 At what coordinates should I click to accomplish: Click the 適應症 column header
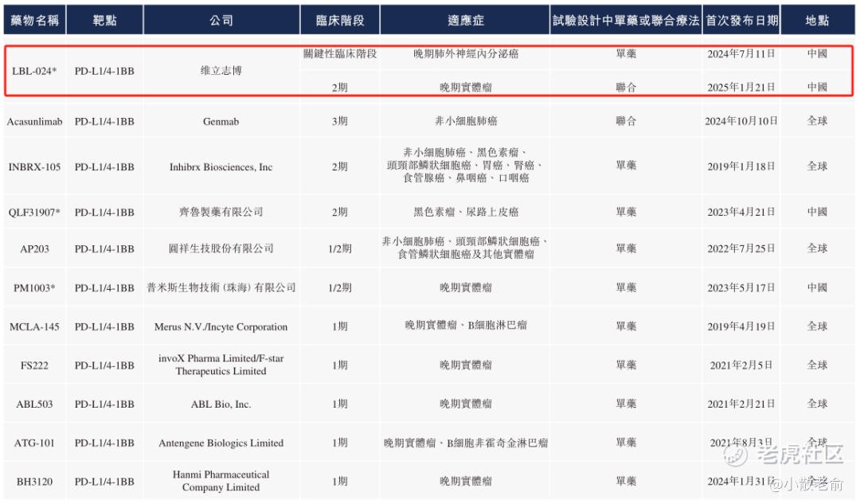click(x=465, y=20)
